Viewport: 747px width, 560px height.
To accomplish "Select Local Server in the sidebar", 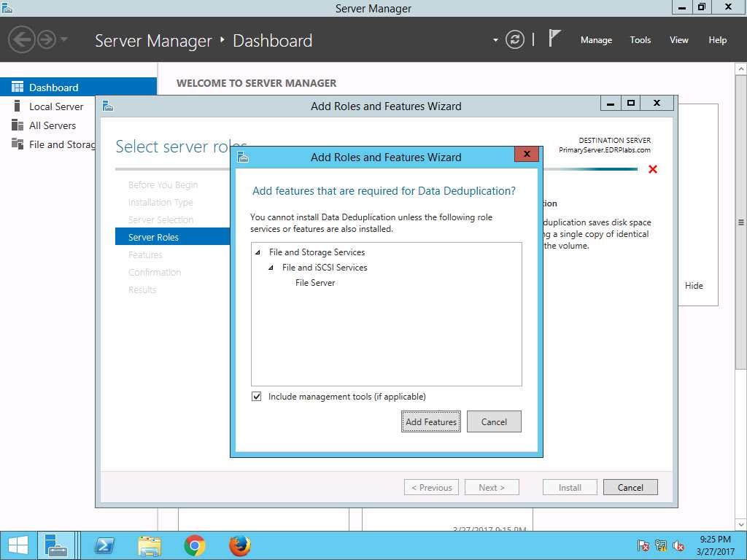I will (56, 106).
